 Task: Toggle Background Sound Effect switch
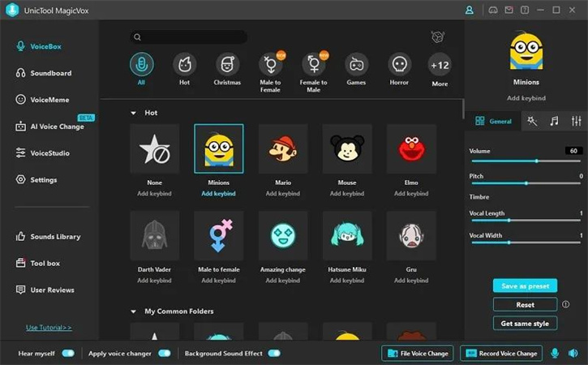274,354
